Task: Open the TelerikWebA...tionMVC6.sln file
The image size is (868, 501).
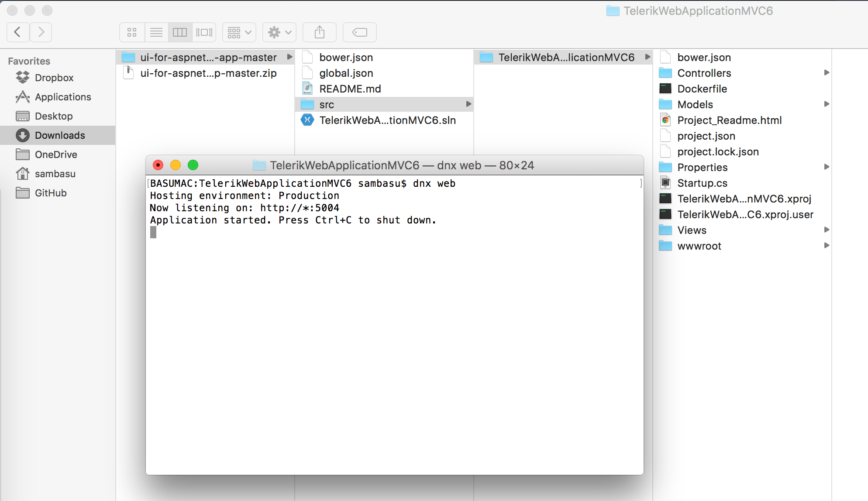Action: (x=387, y=120)
